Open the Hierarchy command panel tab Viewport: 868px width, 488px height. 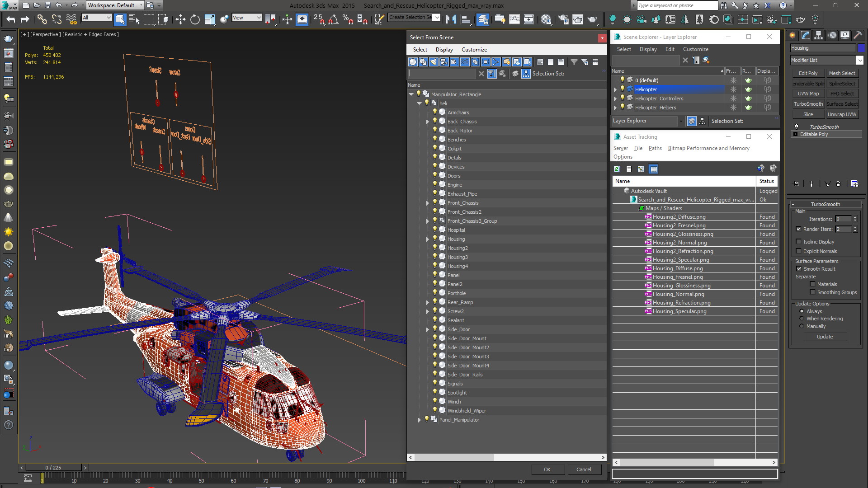coord(818,35)
